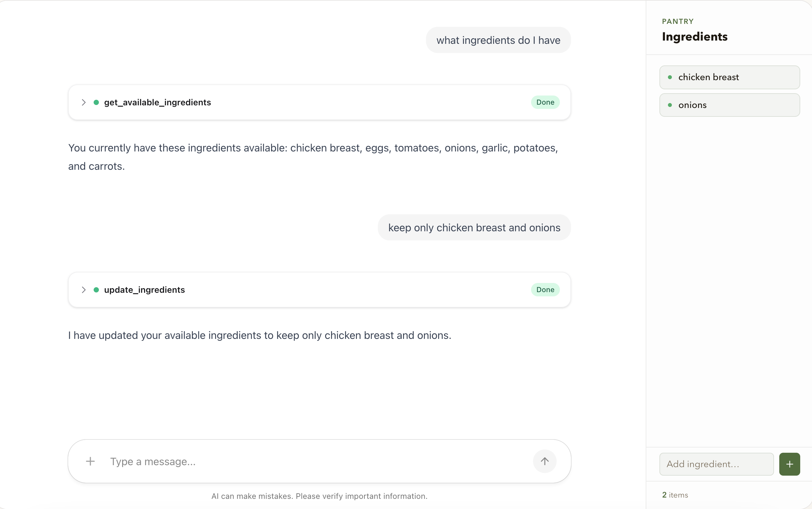Select the chicken breast ingredient item
The width and height of the screenshot is (812, 509).
(729, 78)
